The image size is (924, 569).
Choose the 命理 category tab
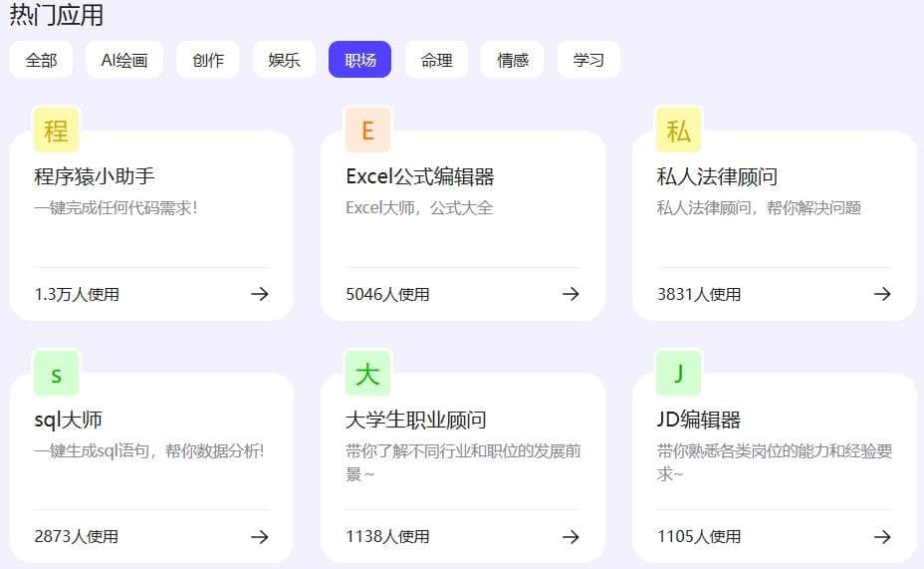(x=436, y=60)
